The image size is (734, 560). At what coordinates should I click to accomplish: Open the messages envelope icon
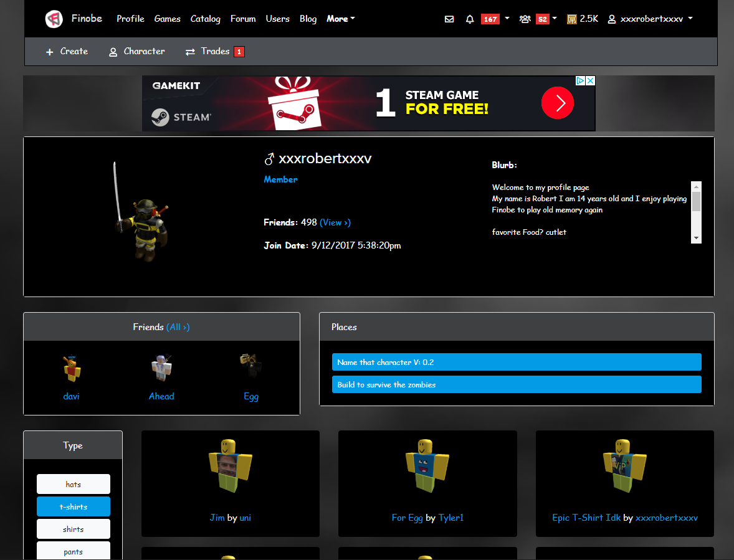click(x=449, y=19)
